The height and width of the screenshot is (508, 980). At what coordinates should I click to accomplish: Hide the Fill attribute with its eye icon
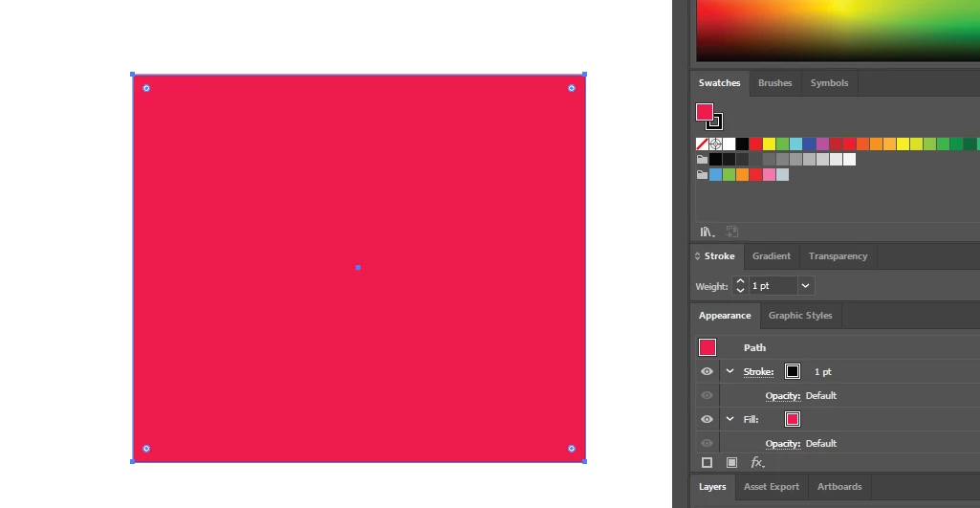(707, 419)
